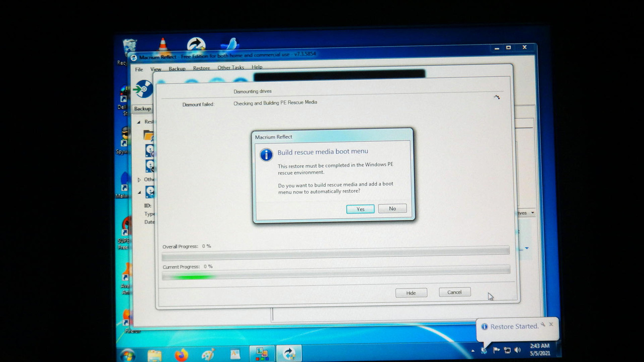Maximize the Macrium Reflect main window
The height and width of the screenshot is (362, 644).
pyautogui.click(x=509, y=48)
